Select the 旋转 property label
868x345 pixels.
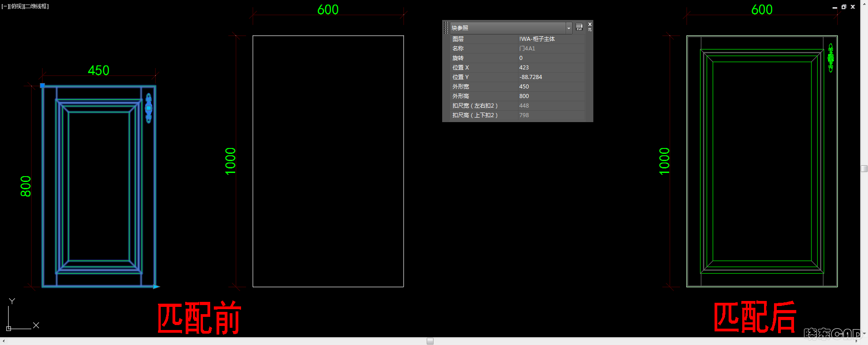click(x=458, y=58)
